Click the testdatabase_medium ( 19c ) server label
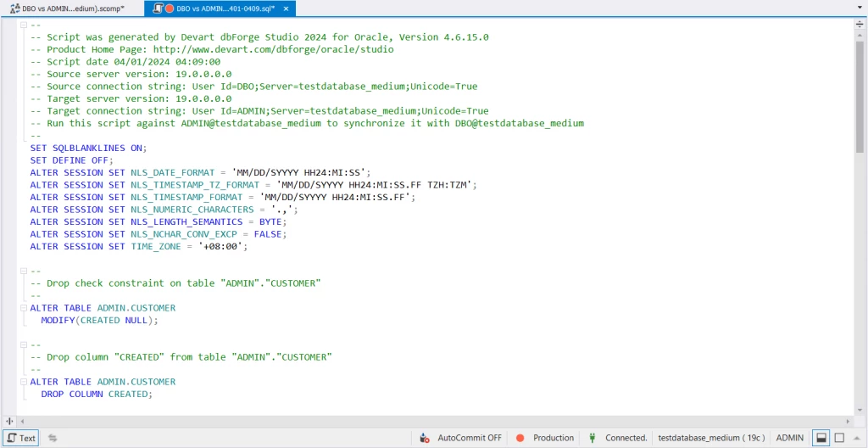868x448 pixels. (x=711, y=438)
